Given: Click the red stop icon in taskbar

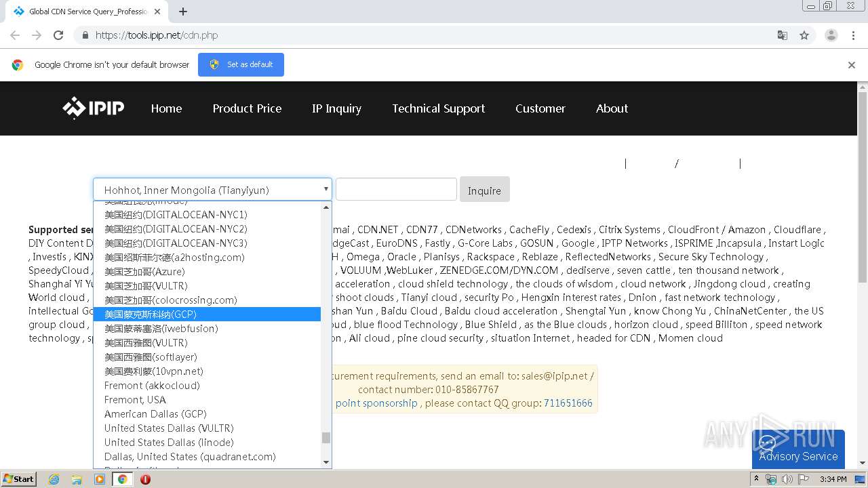Looking at the screenshot, I should [145, 479].
